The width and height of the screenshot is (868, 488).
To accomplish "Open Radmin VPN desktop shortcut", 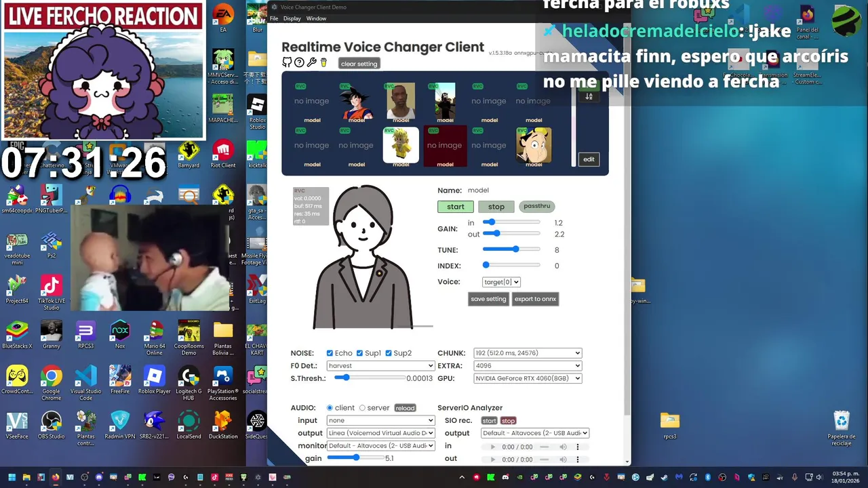I will [120, 425].
